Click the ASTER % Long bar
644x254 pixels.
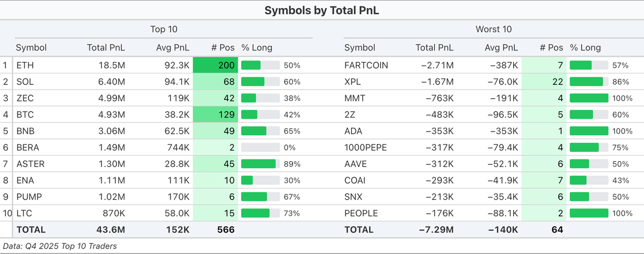coord(260,164)
